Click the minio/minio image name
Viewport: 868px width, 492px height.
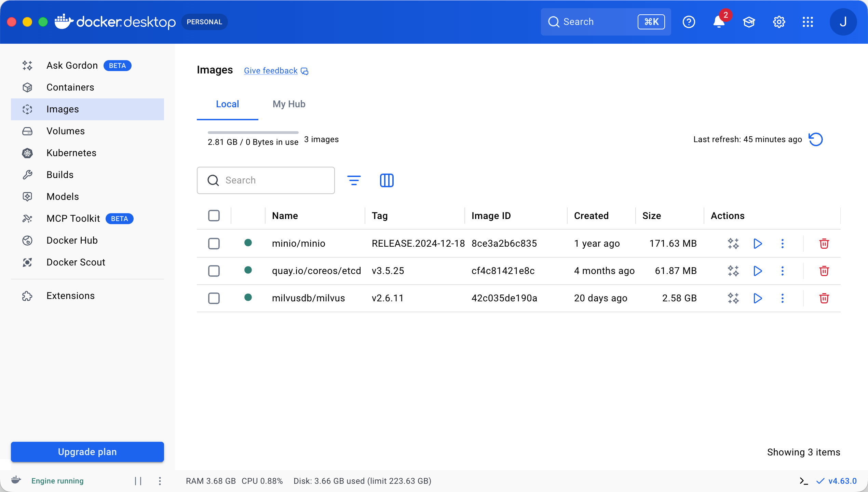click(299, 244)
